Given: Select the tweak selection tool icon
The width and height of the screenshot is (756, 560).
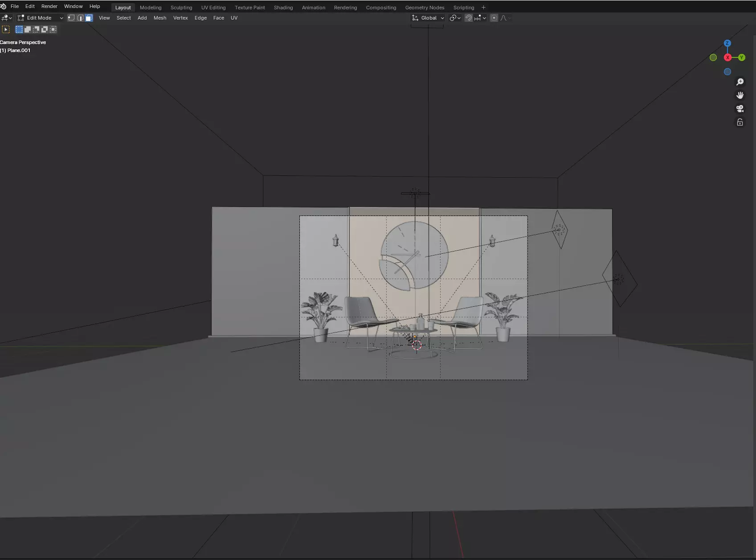Looking at the screenshot, I should 6,29.
